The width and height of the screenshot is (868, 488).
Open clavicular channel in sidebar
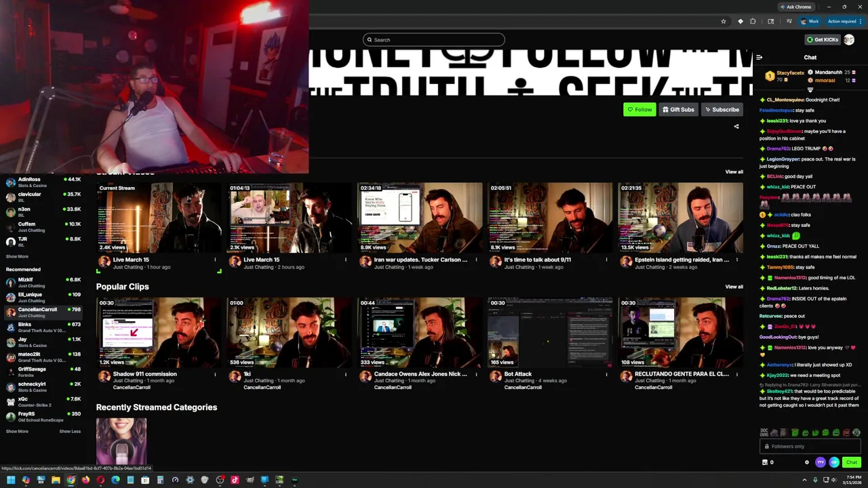[x=43, y=197]
